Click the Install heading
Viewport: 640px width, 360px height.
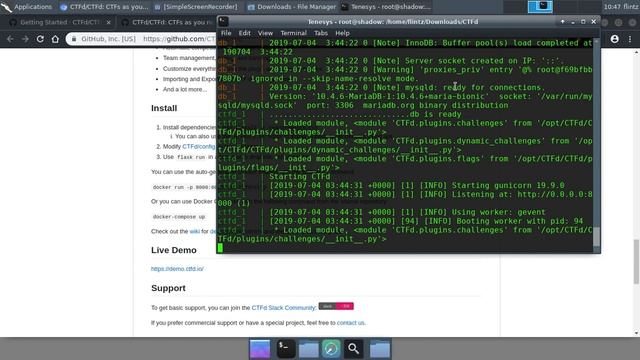click(164, 108)
